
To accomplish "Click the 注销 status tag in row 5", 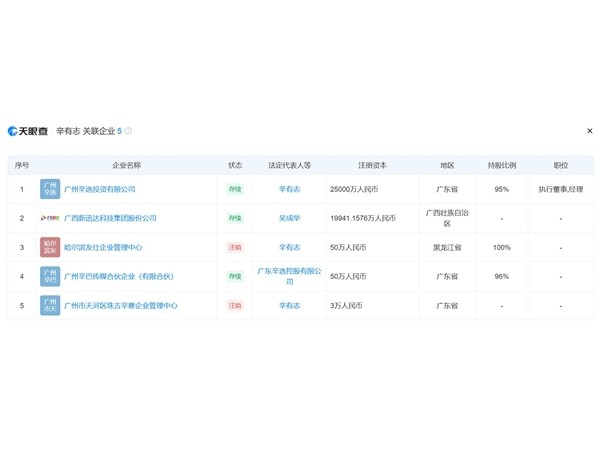I will pyautogui.click(x=235, y=305).
